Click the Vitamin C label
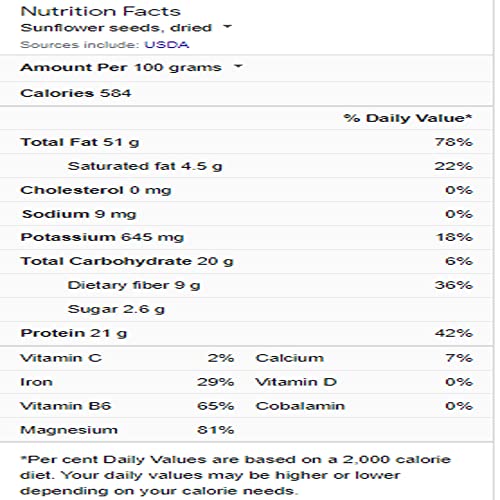Image resolution: width=500 pixels, height=500 pixels. [x=61, y=358]
